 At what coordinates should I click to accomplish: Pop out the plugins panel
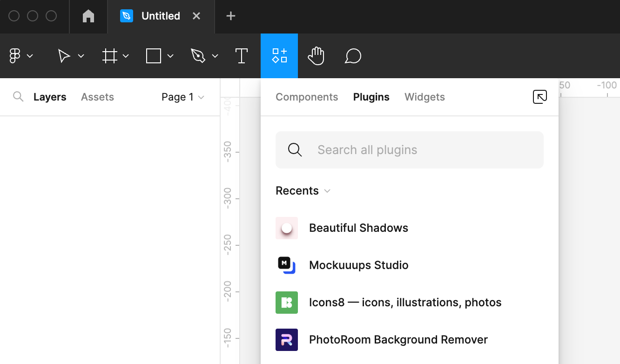539,97
